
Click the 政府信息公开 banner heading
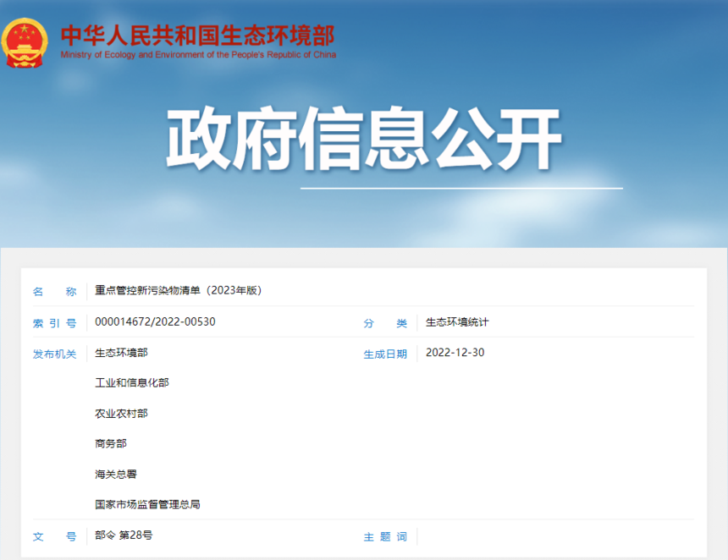click(364, 140)
